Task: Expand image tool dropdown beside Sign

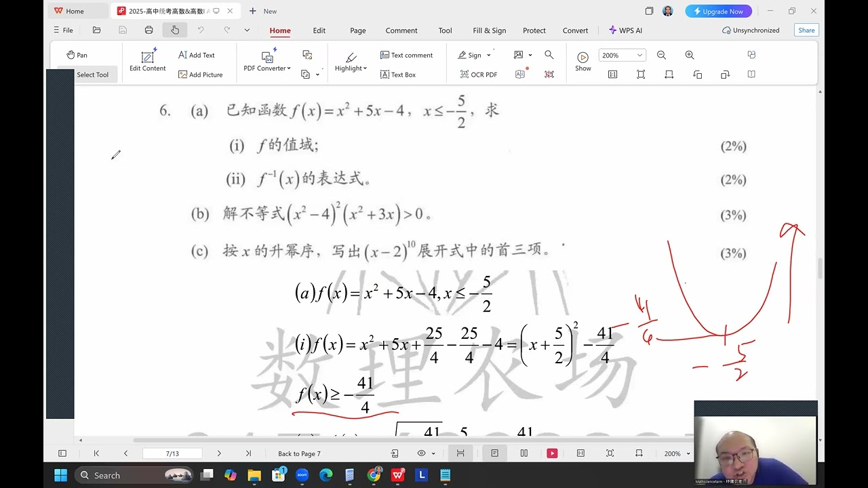Action: [x=530, y=55]
